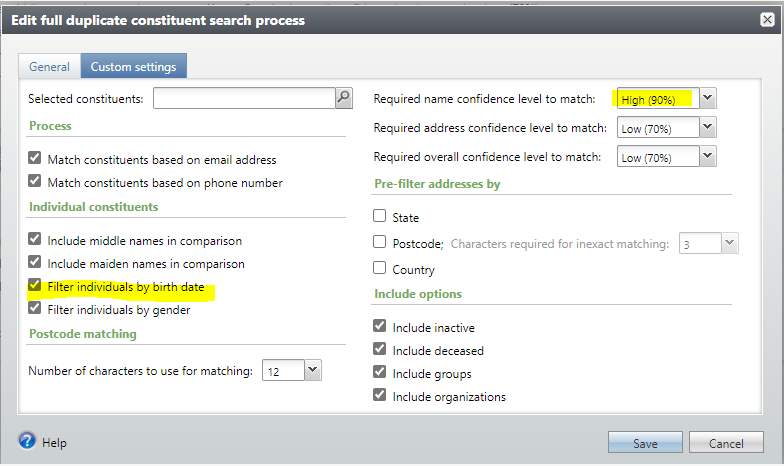The height and width of the screenshot is (466, 784).
Task: Uncheck Match constituents based on phone number
Action: pyautogui.click(x=36, y=182)
